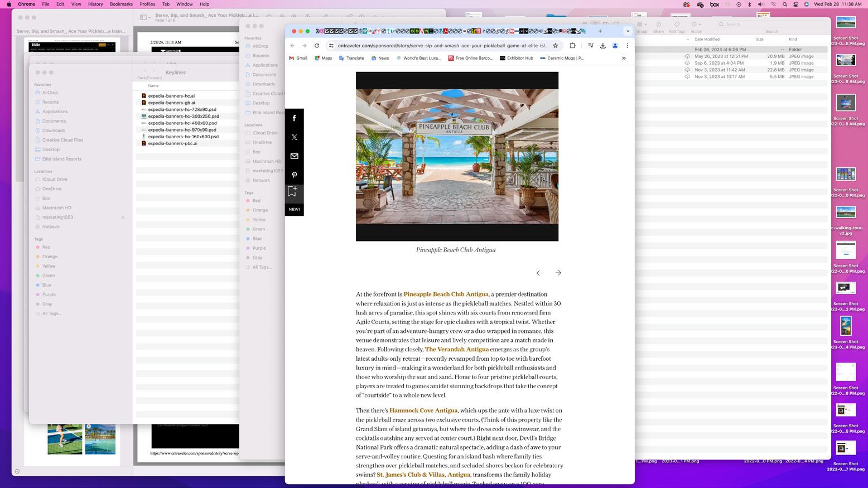Open the Box menu bar icon
Image resolution: width=868 pixels, height=488 pixels.
click(x=715, y=4)
